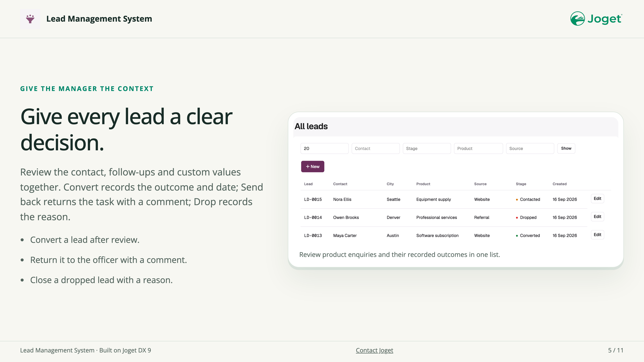Click the green Converted status dot
644x362 pixels.
point(517,236)
